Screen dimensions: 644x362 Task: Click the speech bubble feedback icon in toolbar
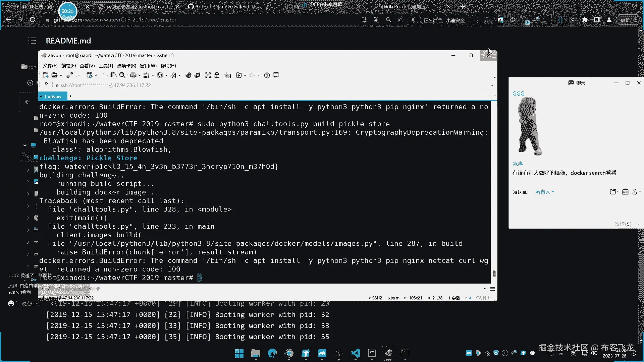(x=276, y=75)
